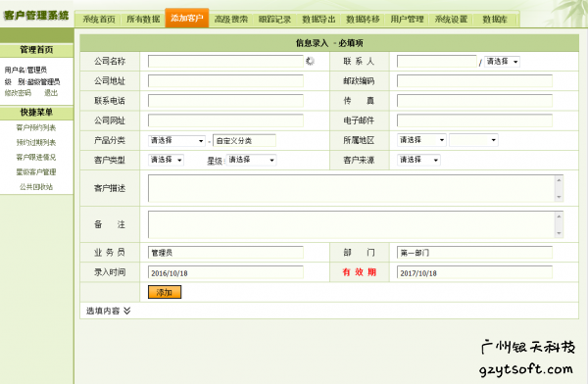Open the 产品分类 请选择 dropdown
Image resolution: width=588 pixels, height=384 pixels.
(176, 141)
